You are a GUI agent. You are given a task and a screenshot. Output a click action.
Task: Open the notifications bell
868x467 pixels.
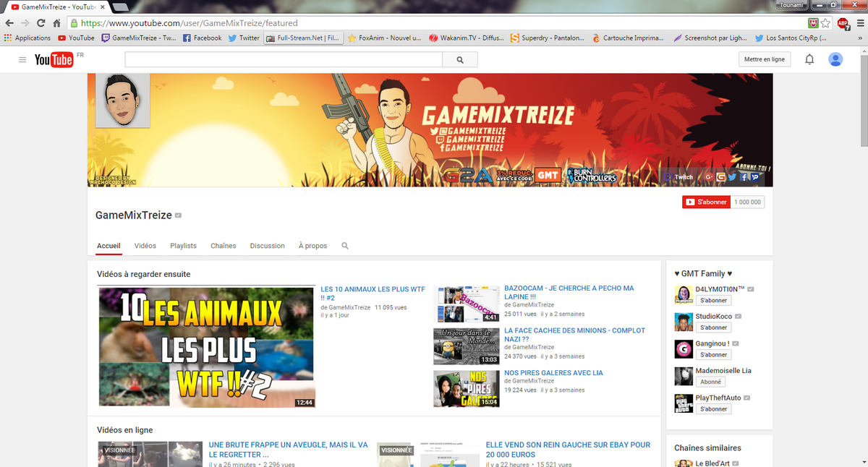click(x=809, y=59)
